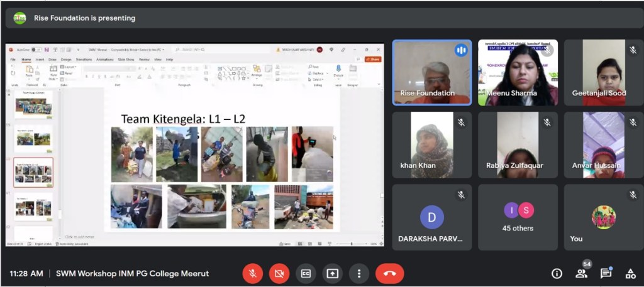Expand the Replace dropdown in Editing group

point(316,73)
